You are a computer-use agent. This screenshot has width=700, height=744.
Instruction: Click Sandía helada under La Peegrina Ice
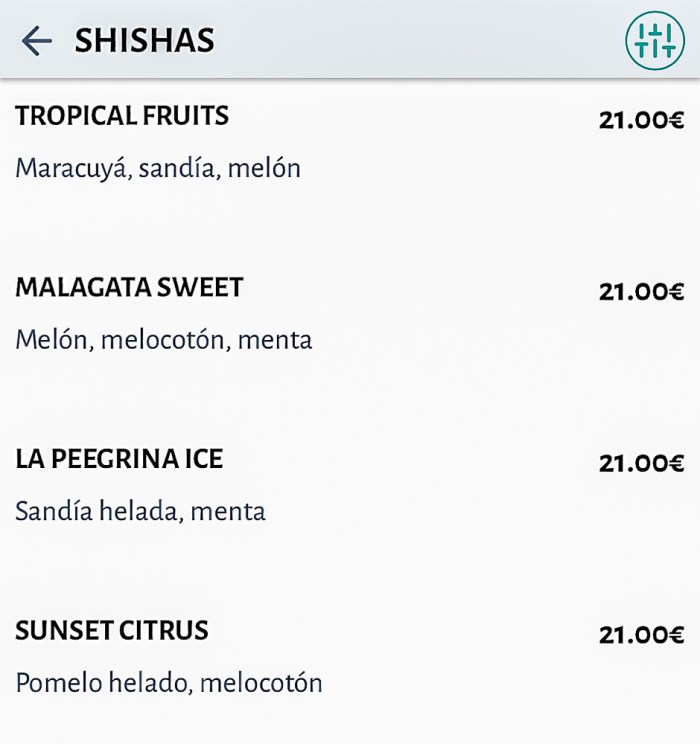pos(96,512)
